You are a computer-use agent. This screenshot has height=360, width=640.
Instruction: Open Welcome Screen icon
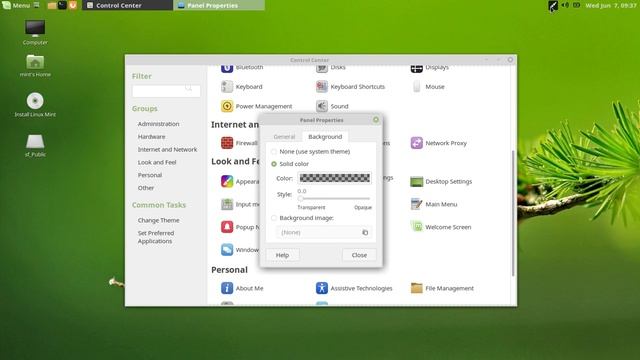pyautogui.click(x=416, y=227)
